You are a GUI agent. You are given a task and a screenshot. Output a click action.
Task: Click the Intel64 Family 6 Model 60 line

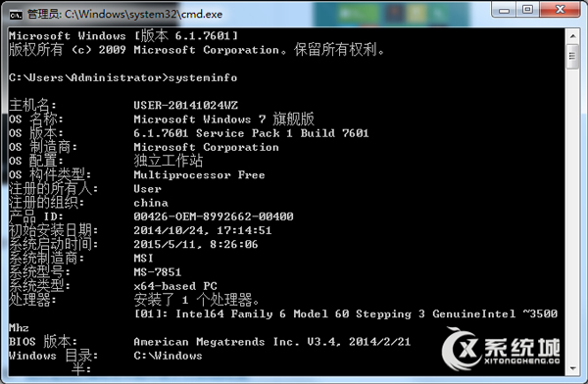(346, 313)
